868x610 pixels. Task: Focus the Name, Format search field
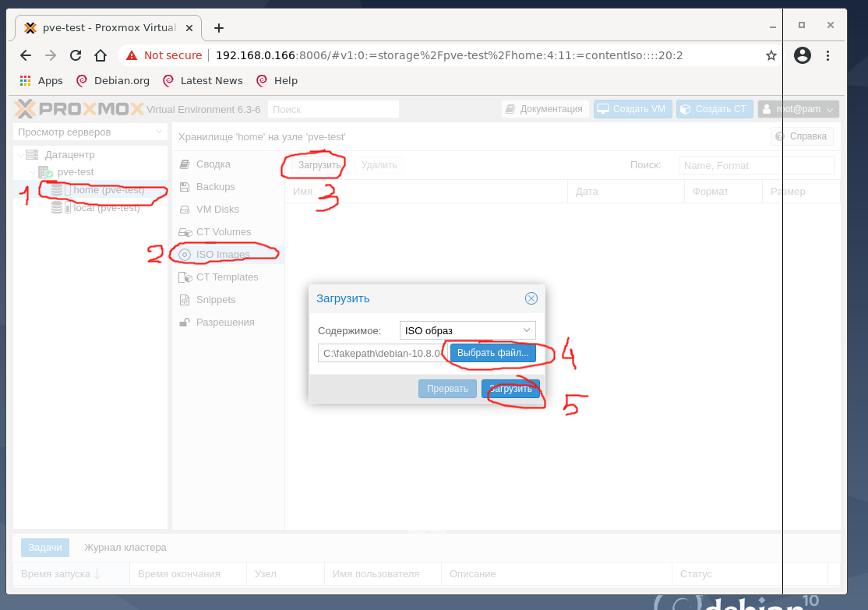756,165
